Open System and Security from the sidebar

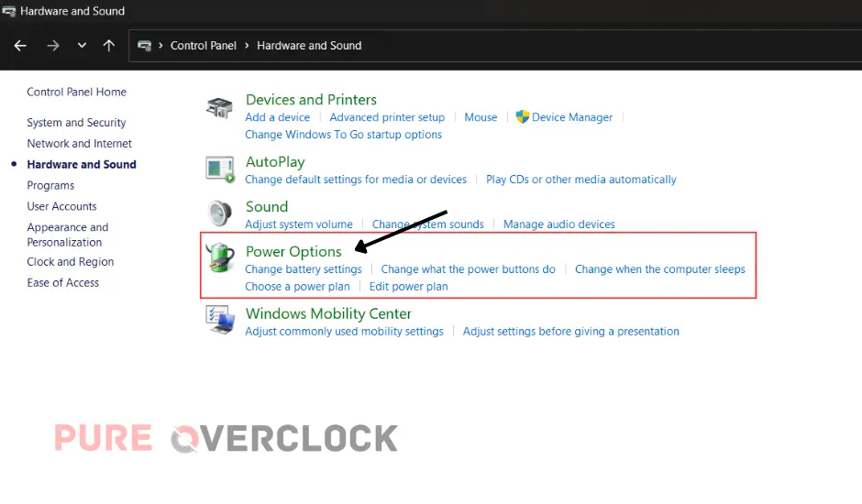click(76, 123)
